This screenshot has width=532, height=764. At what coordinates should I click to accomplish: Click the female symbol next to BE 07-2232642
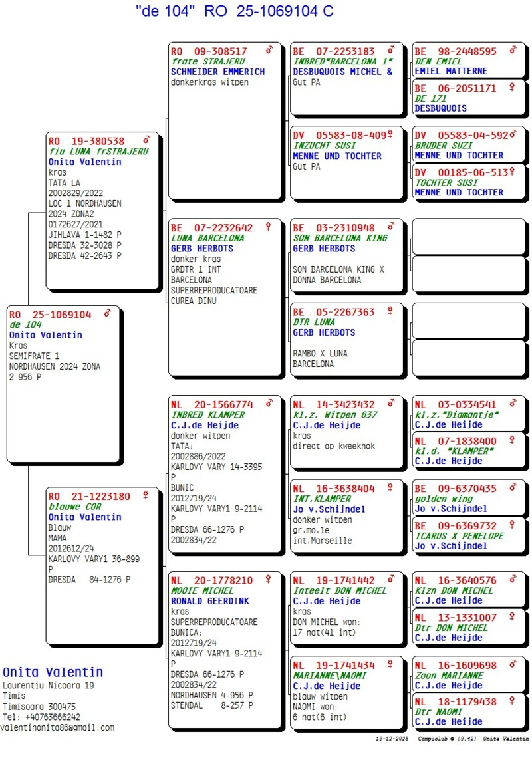click(269, 227)
